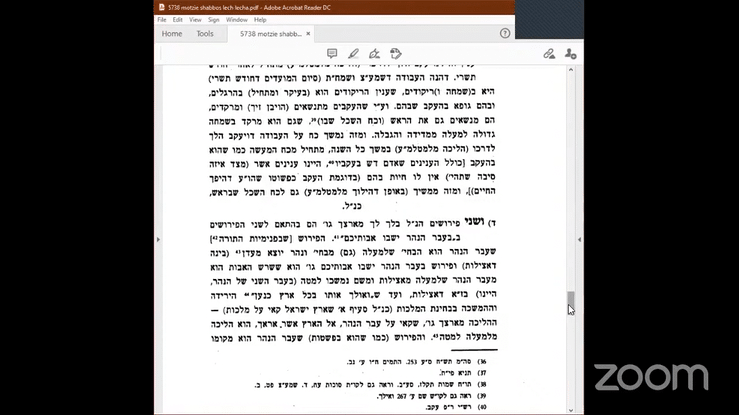
Task: Switch to the Tools tab
Action: (205, 33)
